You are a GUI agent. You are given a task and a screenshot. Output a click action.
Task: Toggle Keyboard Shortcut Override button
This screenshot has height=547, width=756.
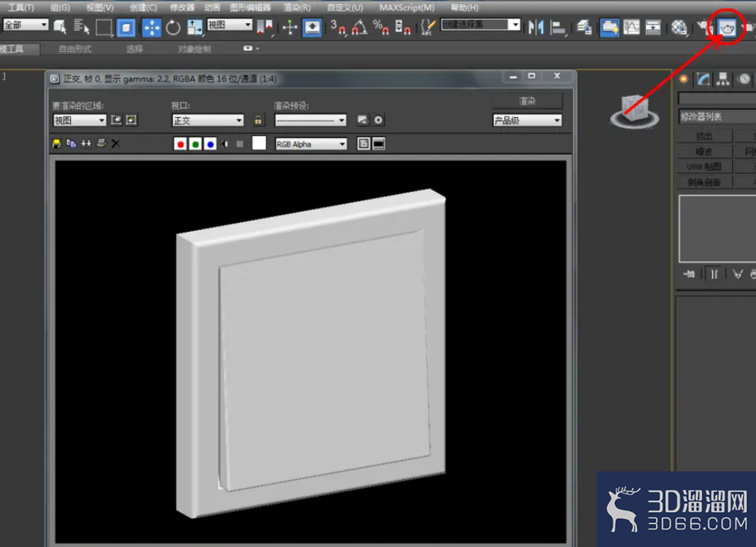tap(312, 27)
